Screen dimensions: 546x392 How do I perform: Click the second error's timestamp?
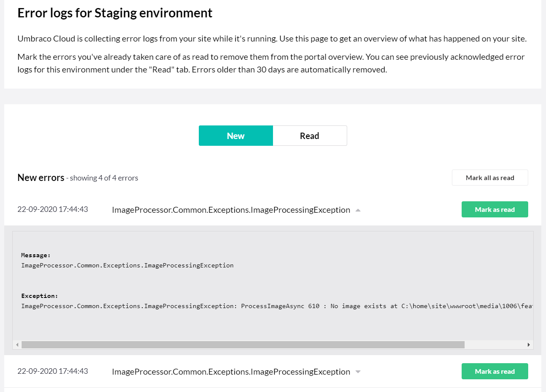pyautogui.click(x=53, y=371)
